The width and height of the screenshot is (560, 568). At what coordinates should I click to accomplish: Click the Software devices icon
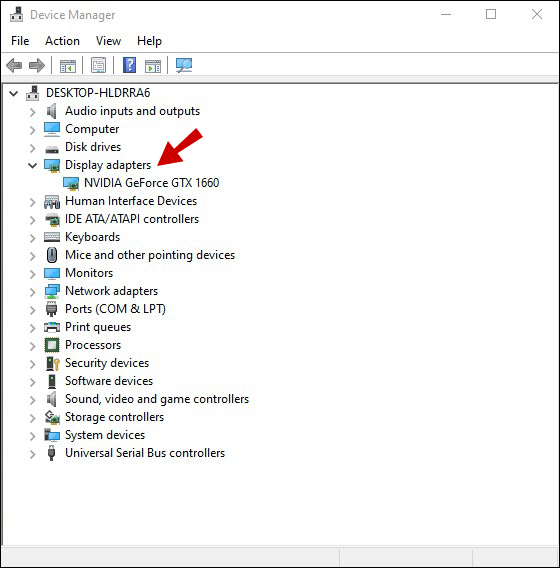pyautogui.click(x=52, y=381)
